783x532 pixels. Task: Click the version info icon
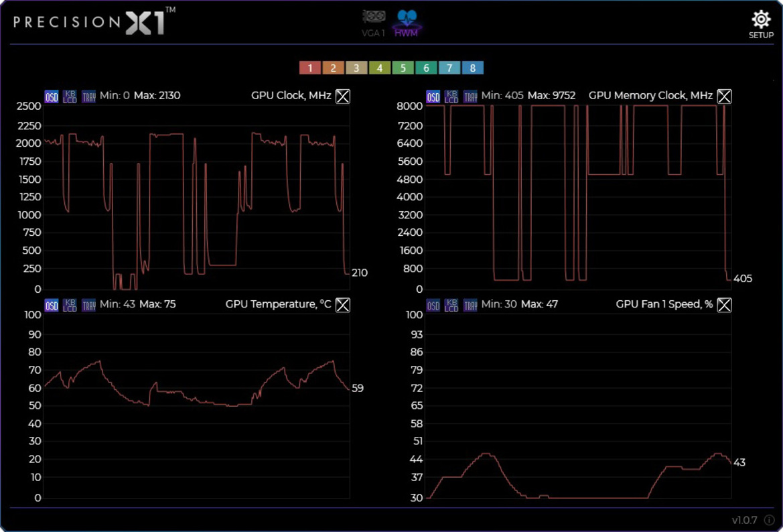pos(770,520)
